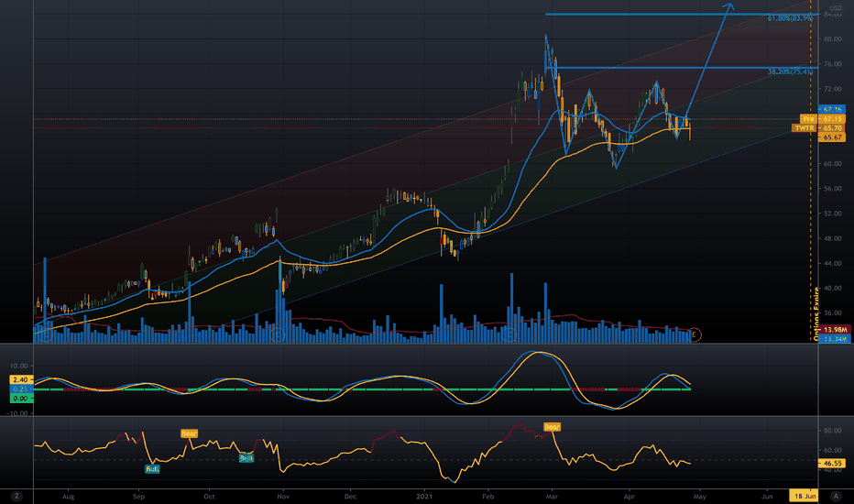Click 60.00 on the main price scale
This screenshot has height=504, width=854.
pyautogui.click(x=833, y=163)
